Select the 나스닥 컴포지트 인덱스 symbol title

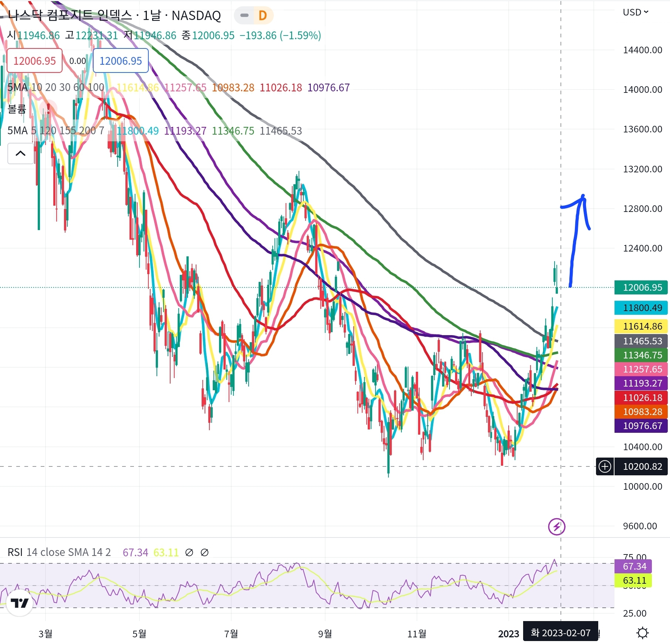click(x=70, y=16)
